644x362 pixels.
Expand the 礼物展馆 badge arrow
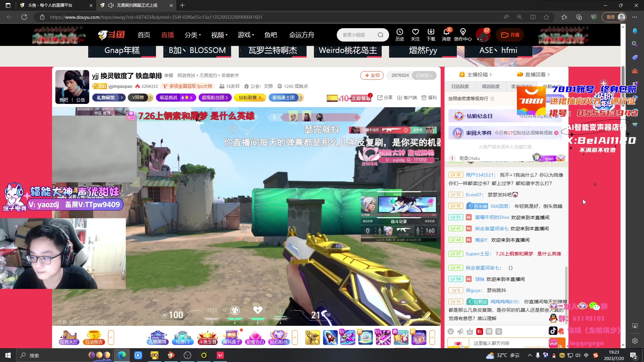(x=122, y=98)
